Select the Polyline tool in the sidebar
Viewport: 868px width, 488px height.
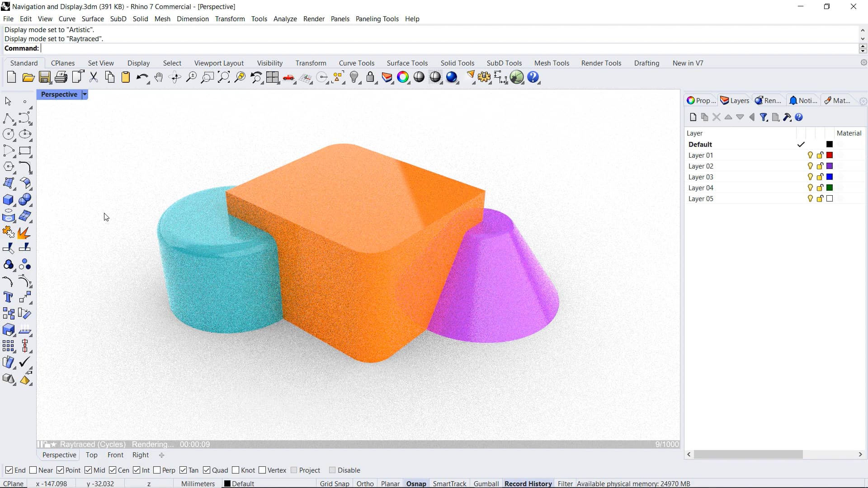tap(9, 118)
